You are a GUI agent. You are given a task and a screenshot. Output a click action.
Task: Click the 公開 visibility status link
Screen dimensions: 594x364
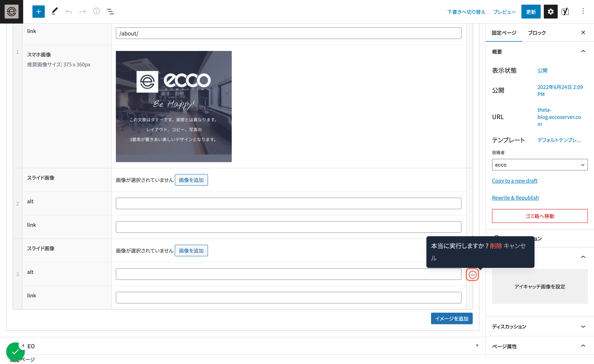tap(542, 70)
